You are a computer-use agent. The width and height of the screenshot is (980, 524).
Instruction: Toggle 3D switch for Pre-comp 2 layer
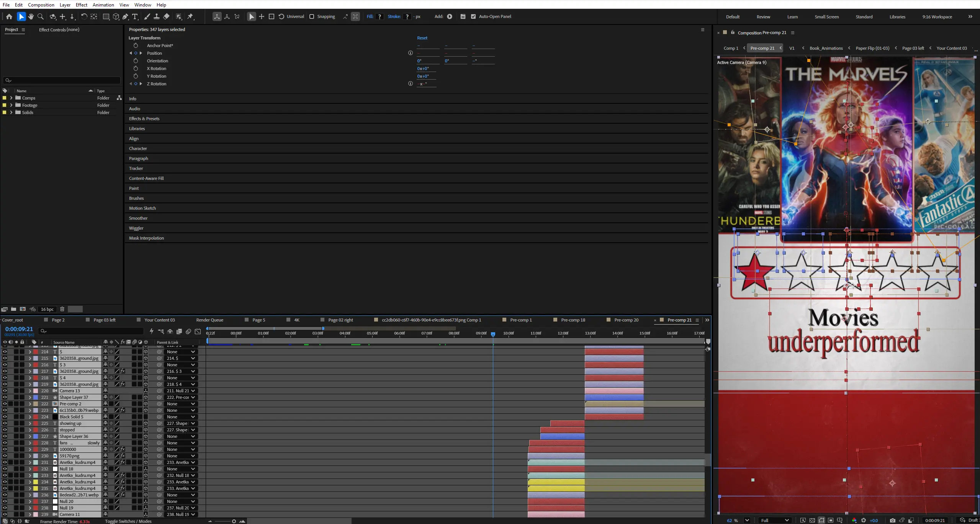point(146,403)
